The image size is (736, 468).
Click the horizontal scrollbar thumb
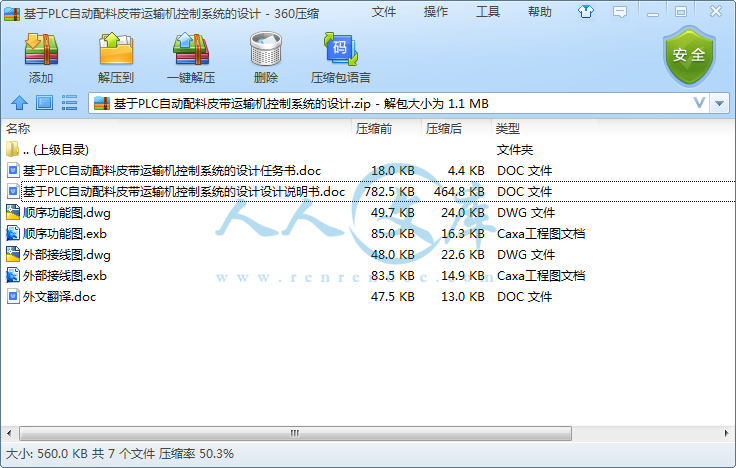coord(295,433)
